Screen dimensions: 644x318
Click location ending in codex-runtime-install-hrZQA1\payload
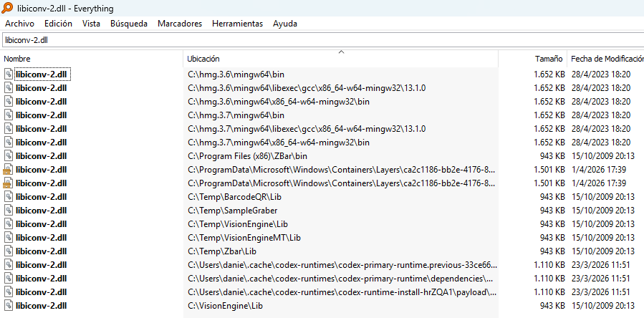click(x=342, y=292)
